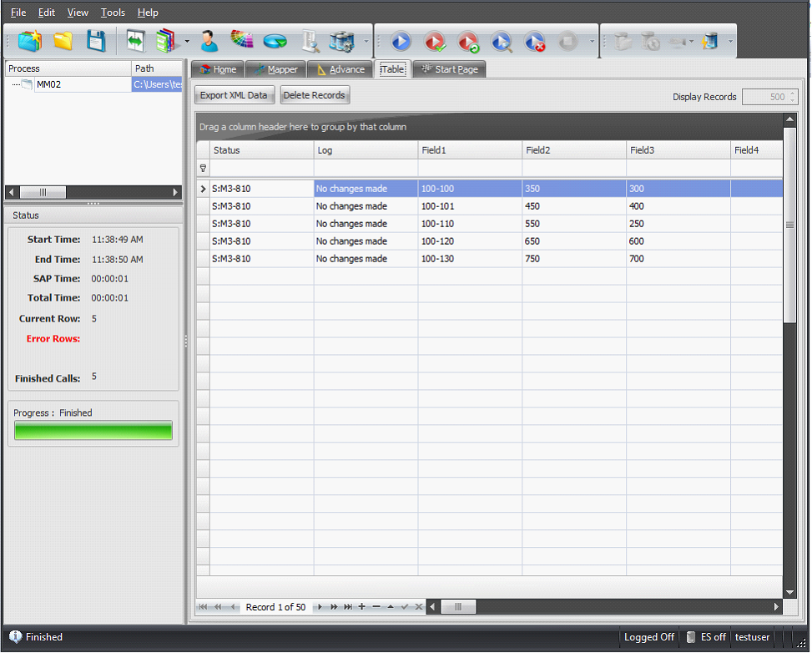Switch to the Advance tab

point(340,69)
